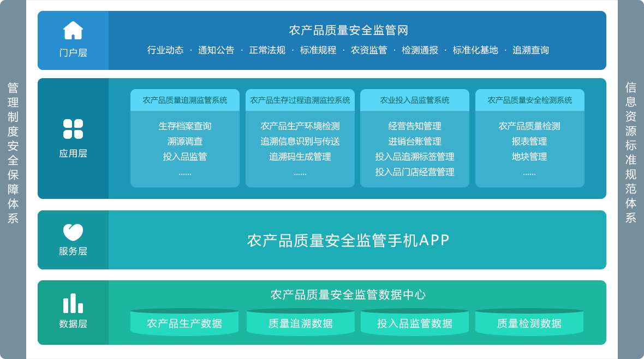The width and height of the screenshot is (644, 359).
Task: Click the 门户层 label
Action: [73, 52]
